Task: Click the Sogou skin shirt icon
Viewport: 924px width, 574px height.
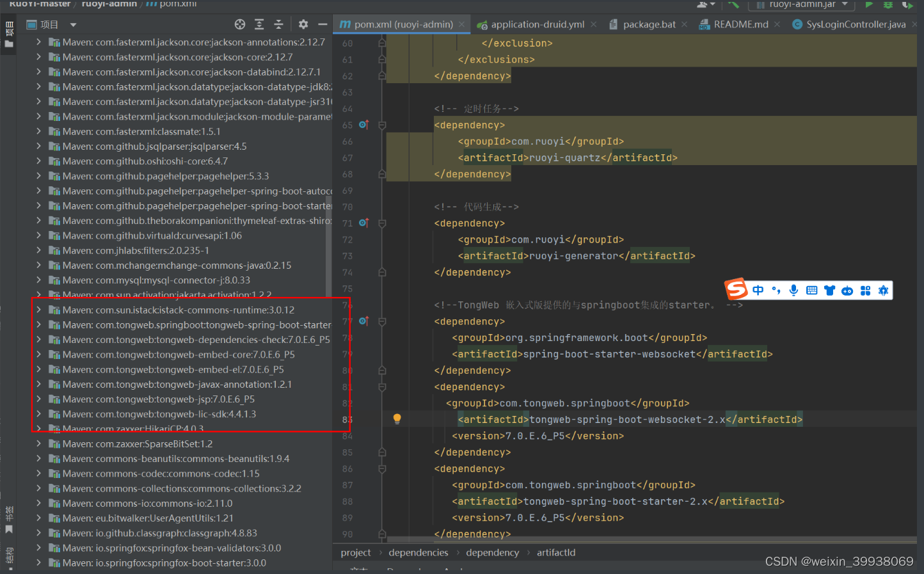Action: pyautogui.click(x=830, y=291)
